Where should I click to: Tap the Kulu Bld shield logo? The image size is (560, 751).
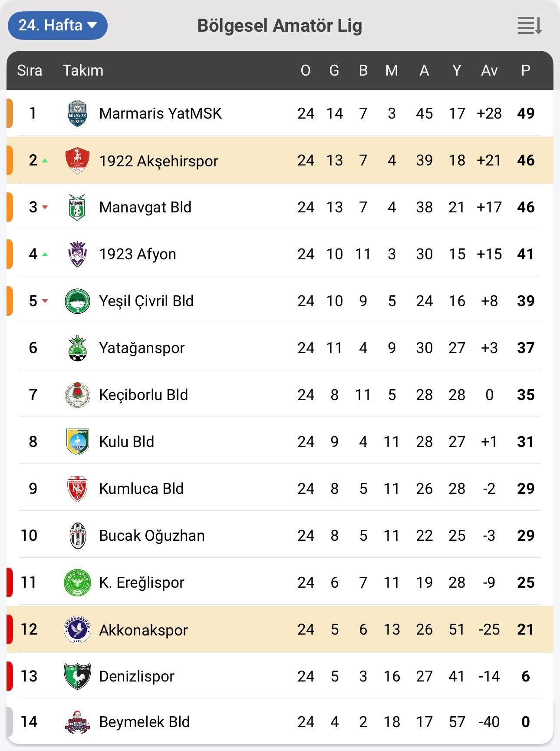[x=78, y=442]
